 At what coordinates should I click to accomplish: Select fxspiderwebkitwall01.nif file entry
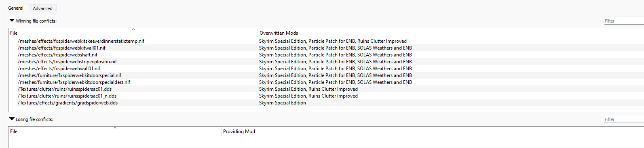[x=326, y=48]
